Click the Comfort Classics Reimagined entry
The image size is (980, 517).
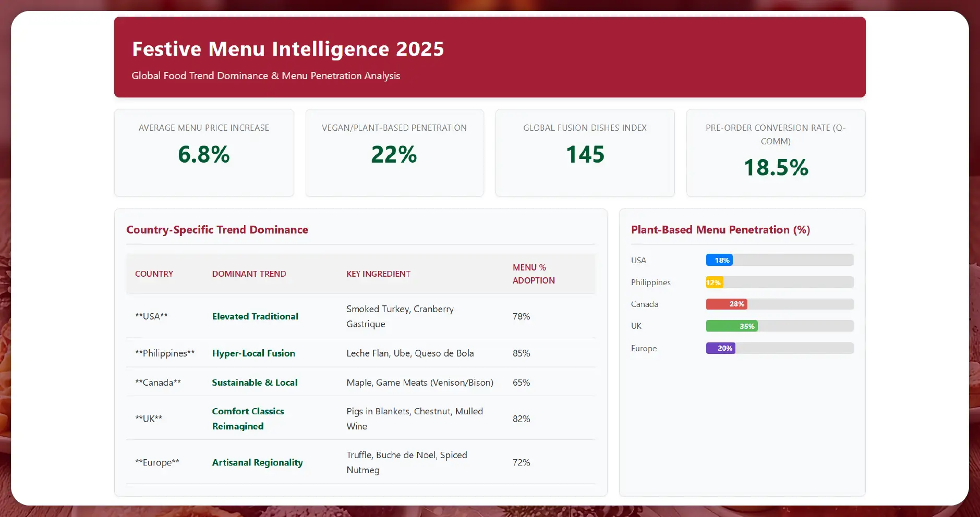pyautogui.click(x=248, y=418)
